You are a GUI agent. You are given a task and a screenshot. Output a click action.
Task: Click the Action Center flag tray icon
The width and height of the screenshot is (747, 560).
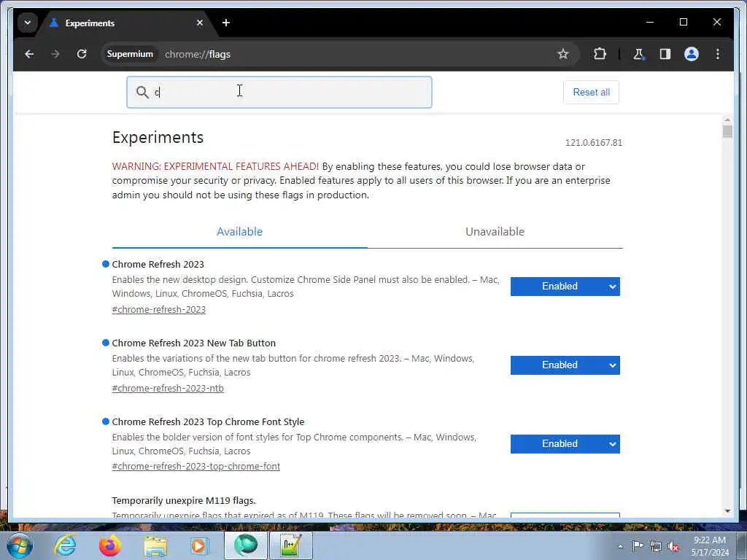coord(638,546)
